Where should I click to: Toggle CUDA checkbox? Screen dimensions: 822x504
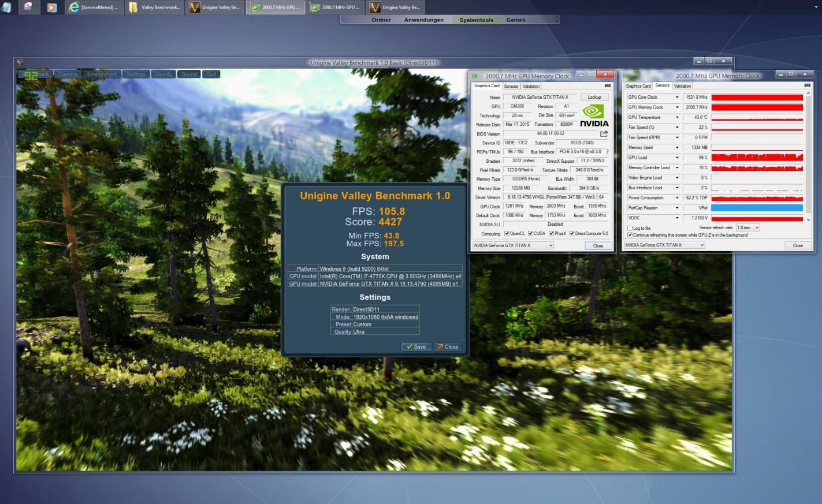(x=530, y=234)
